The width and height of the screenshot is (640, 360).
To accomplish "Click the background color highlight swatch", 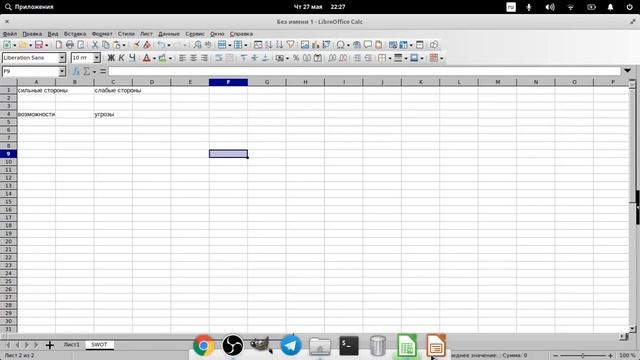I will (162, 58).
